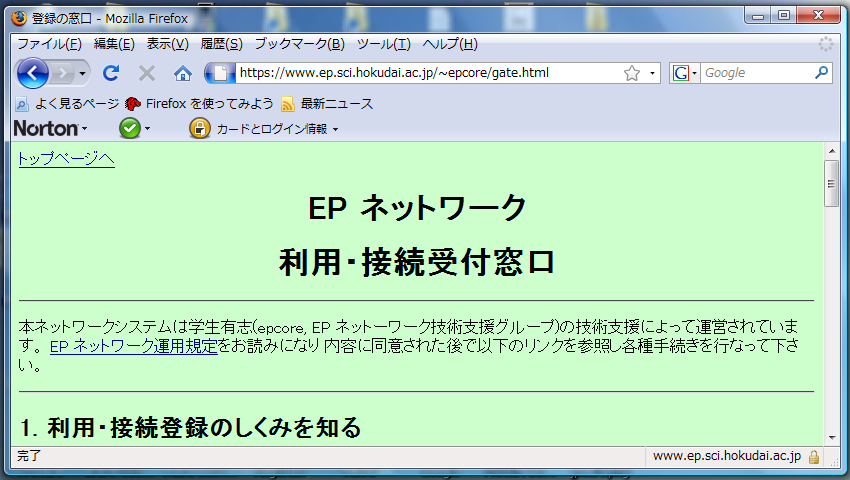Screen dimensions: 850x480
Task: Open the ブックマーク(B) menu
Action: (300, 44)
